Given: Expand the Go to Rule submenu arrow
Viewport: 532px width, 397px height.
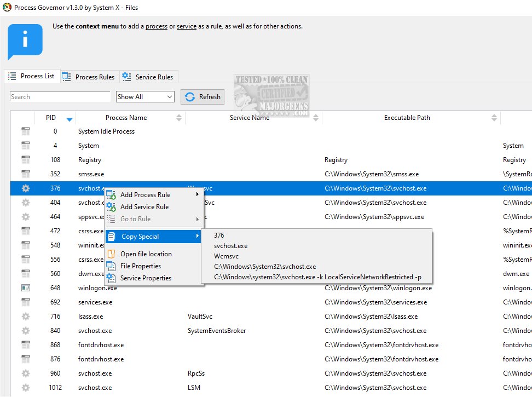Looking at the screenshot, I should point(197,219).
